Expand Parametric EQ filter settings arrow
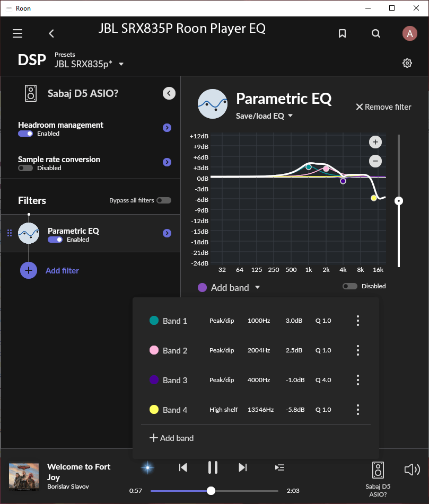The height and width of the screenshot is (504, 429). tap(167, 233)
